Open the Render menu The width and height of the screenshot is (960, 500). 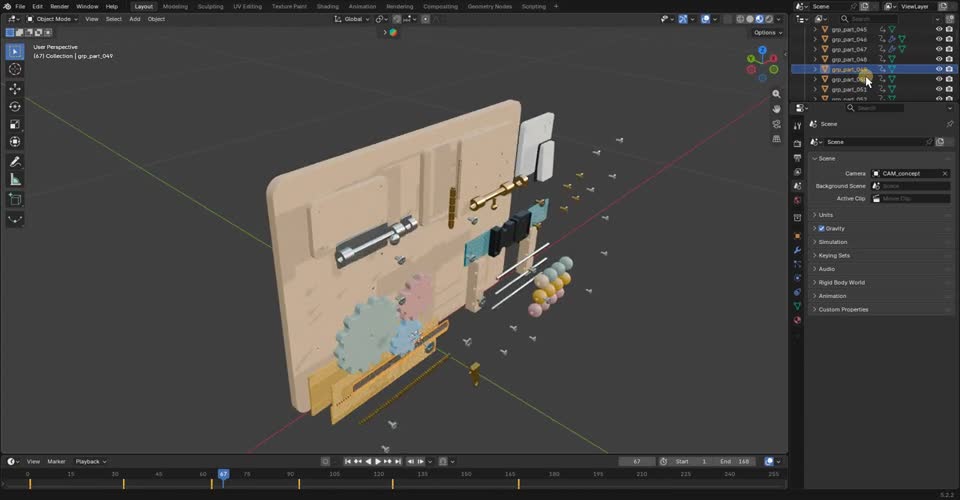click(59, 6)
